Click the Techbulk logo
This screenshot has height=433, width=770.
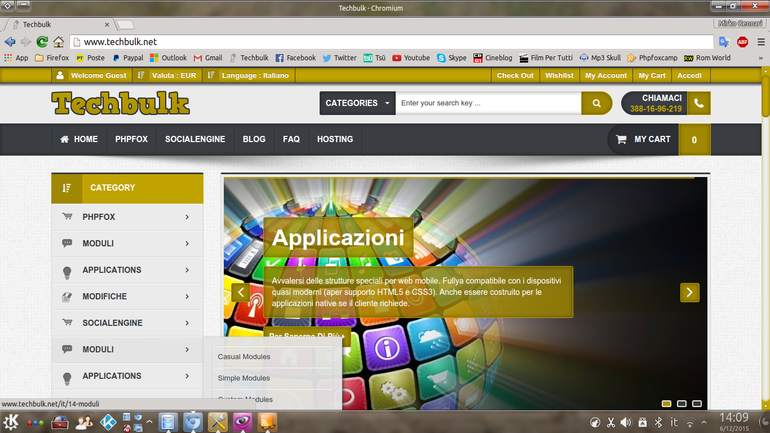point(120,103)
